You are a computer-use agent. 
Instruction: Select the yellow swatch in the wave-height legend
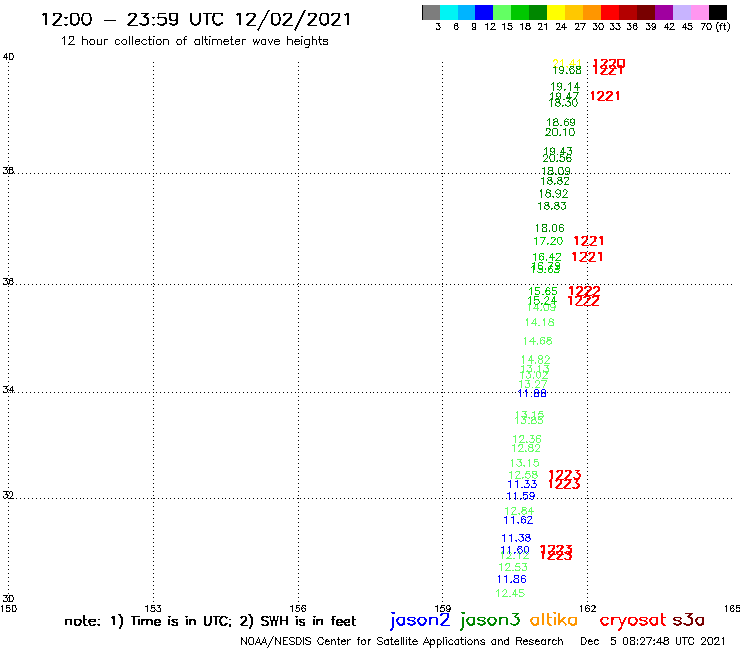[556, 12]
